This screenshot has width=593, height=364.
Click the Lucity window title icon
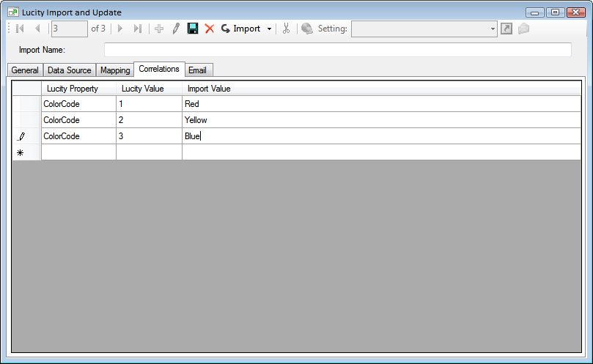(13, 12)
